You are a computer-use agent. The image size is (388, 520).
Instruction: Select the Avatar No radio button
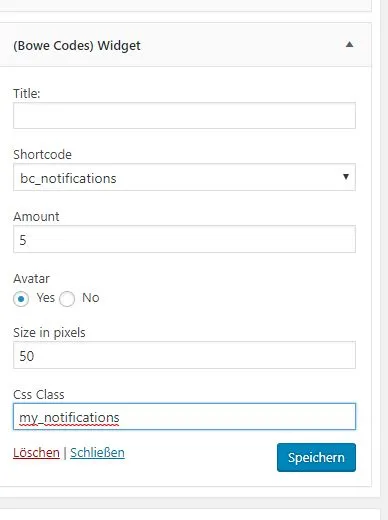(67, 299)
